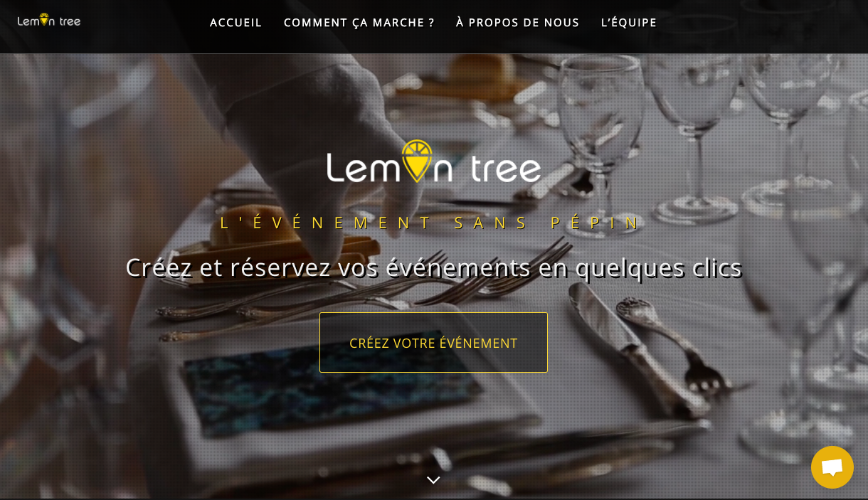Click the empty area of the dark navigation bar
Viewport: 868px width, 500px height.
click(x=761, y=26)
